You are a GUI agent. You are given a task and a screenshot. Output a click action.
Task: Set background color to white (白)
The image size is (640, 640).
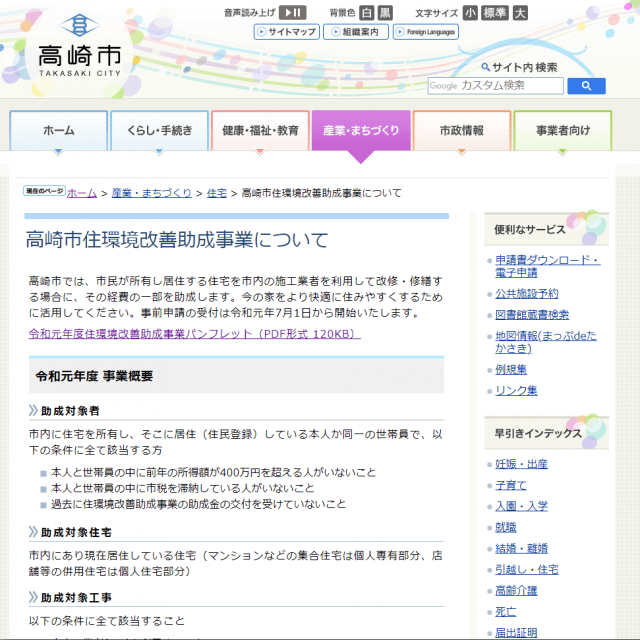click(367, 13)
